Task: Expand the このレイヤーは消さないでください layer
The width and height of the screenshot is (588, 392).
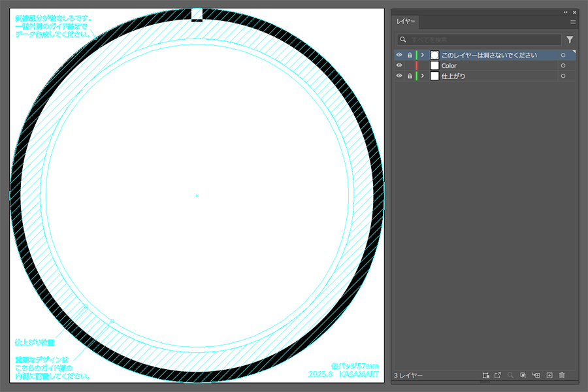Action: point(423,56)
